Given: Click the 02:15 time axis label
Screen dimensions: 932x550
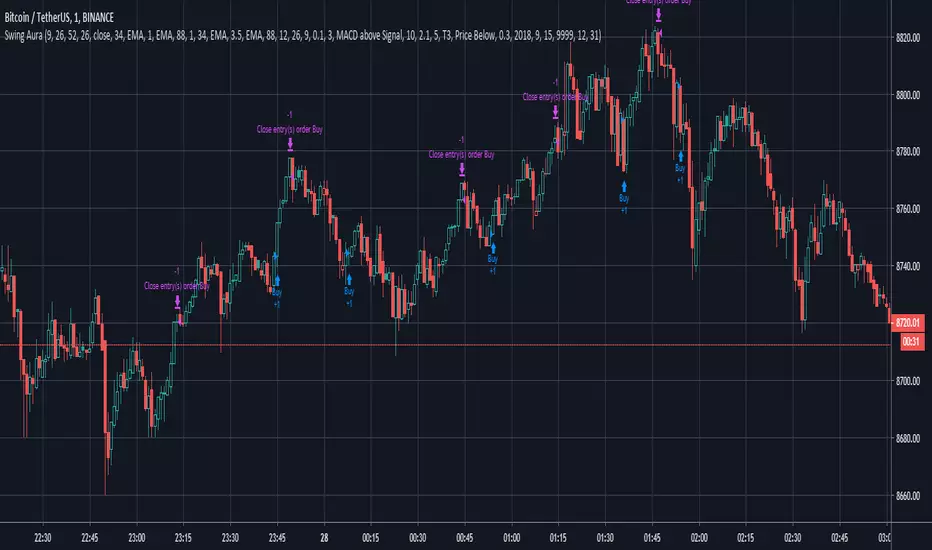Looking at the screenshot, I should tap(745, 538).
